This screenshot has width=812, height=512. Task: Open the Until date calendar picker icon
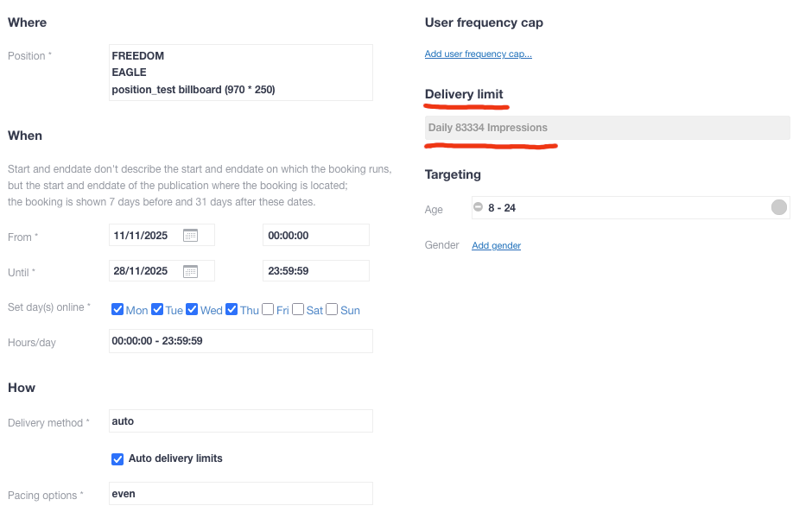[191, 271]
